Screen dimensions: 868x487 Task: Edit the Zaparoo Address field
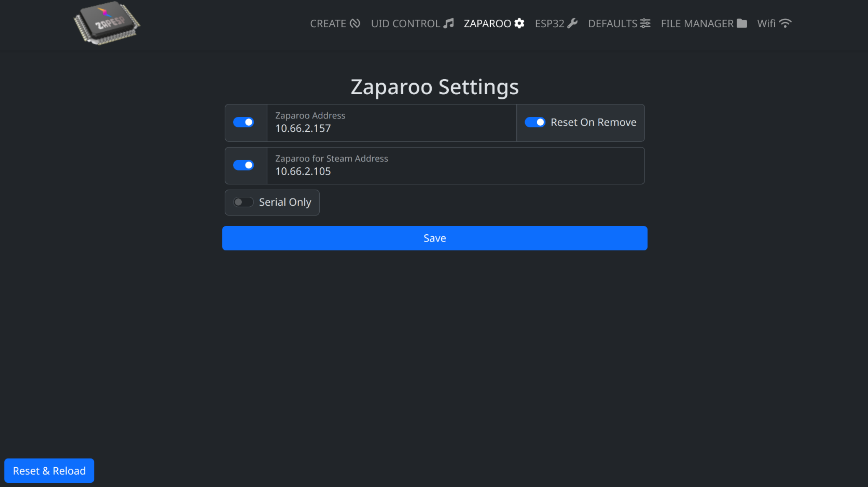tap(391, 128)
